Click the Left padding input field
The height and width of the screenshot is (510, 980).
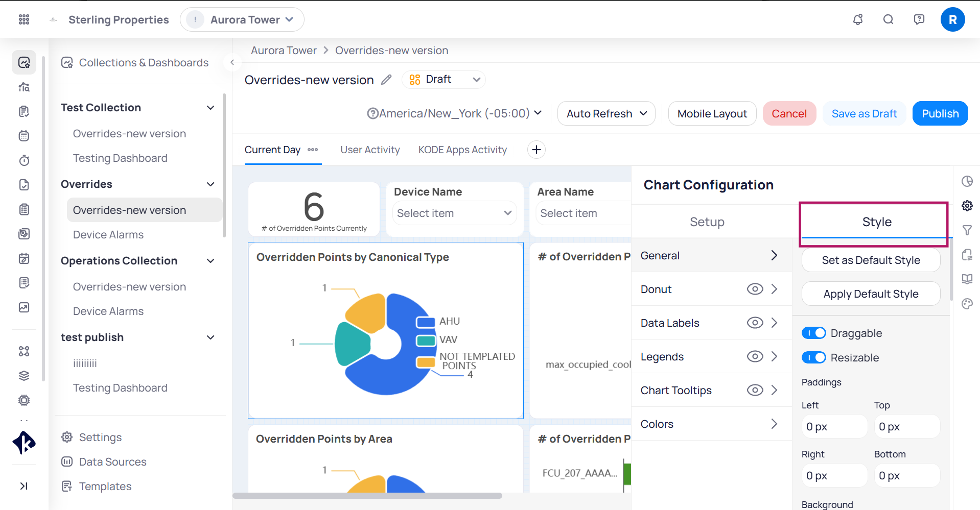834,427
